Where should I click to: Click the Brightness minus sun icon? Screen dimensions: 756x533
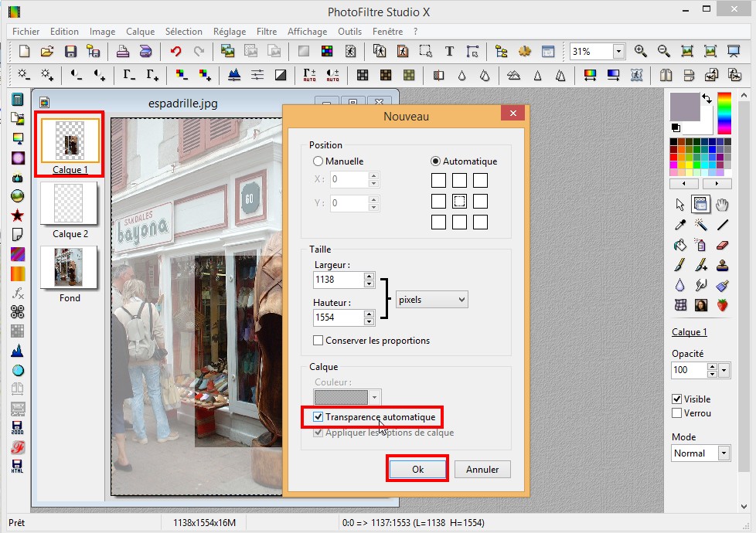click(x=23, y=75)
